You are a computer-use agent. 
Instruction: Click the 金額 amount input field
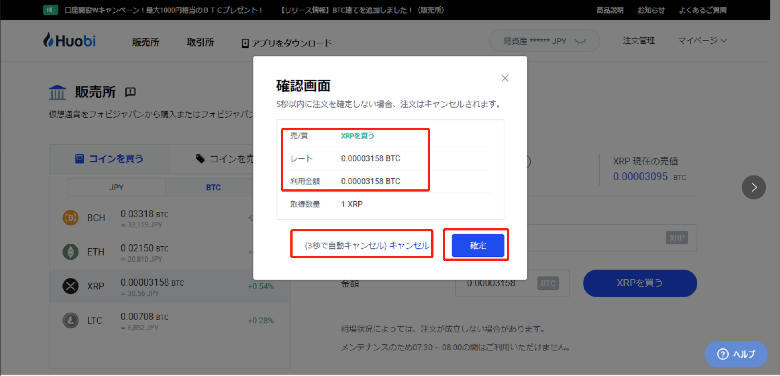[512, 283]
